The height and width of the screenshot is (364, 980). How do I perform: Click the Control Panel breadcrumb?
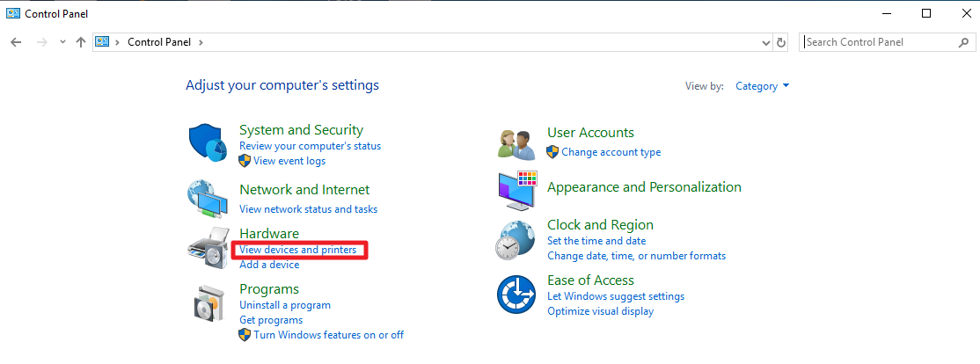point(161,42)
